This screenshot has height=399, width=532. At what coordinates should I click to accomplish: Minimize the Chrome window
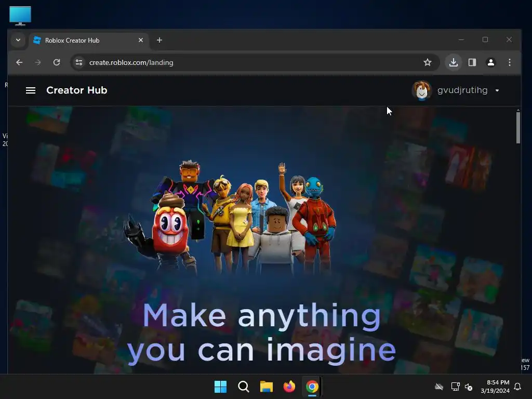[x=461, y=39]
